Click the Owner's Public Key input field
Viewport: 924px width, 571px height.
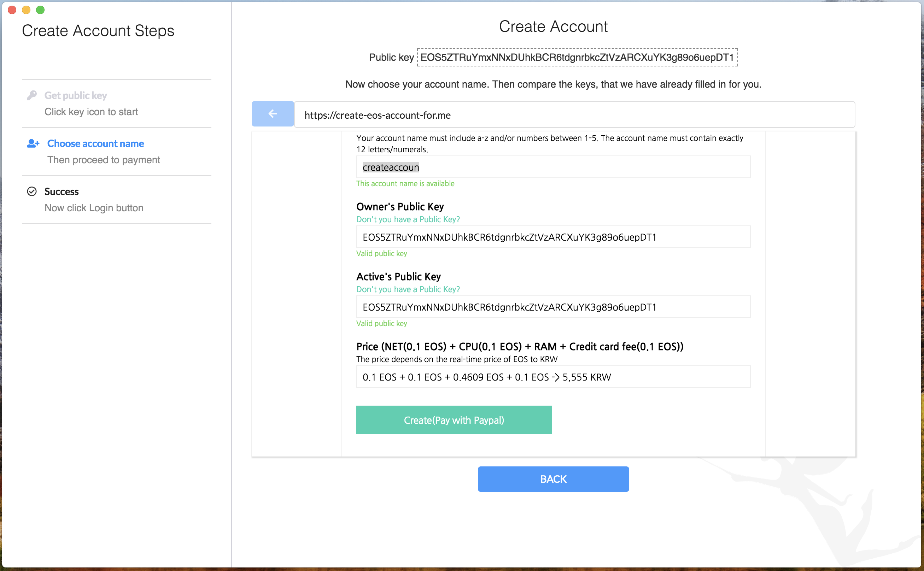554,237
